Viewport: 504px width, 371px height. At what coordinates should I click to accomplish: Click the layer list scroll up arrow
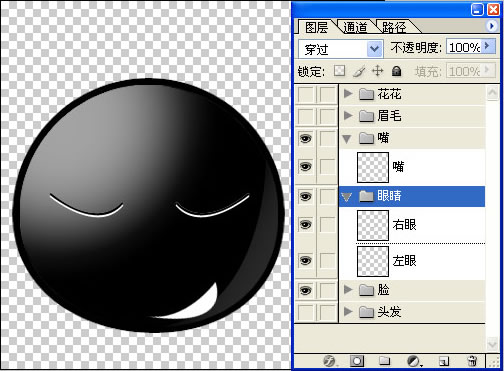pos(492,93)
